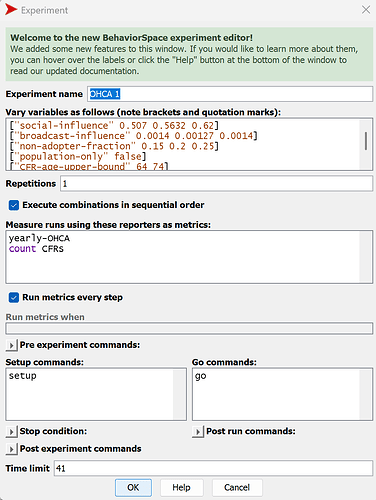Click the NetLogo red arrow icon
The width and height of the screenshot is (376, 500).
click(x=11, y=10)
